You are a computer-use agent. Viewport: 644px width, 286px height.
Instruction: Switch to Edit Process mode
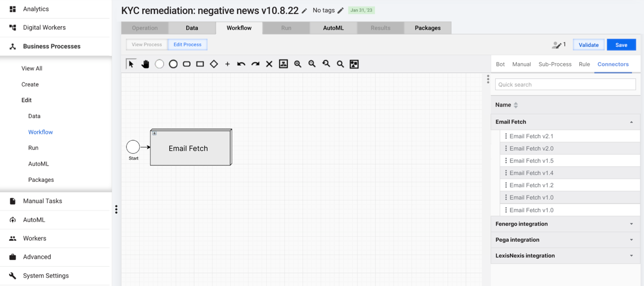[188, 44]
